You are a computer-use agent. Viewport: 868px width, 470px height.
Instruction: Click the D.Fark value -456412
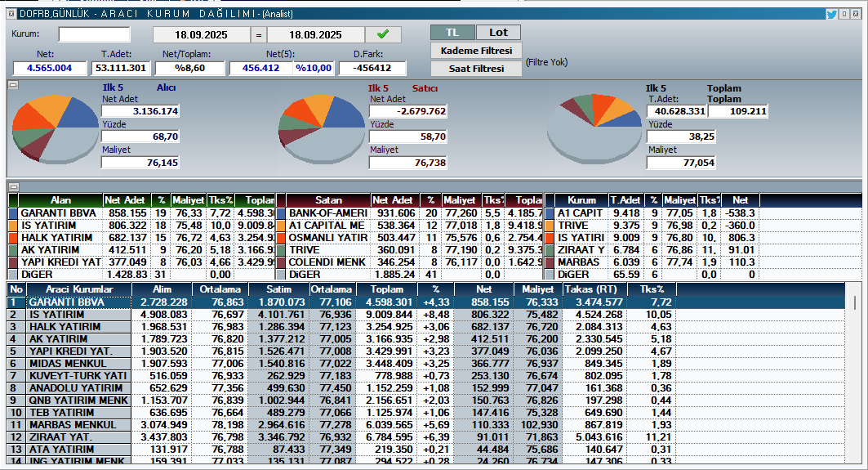(x=372, y=68)
